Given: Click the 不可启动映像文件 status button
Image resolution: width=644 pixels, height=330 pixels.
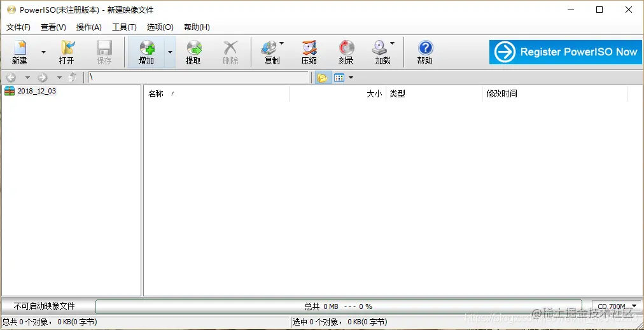Looking at the screenshot, I should click(x=45, y=306).
